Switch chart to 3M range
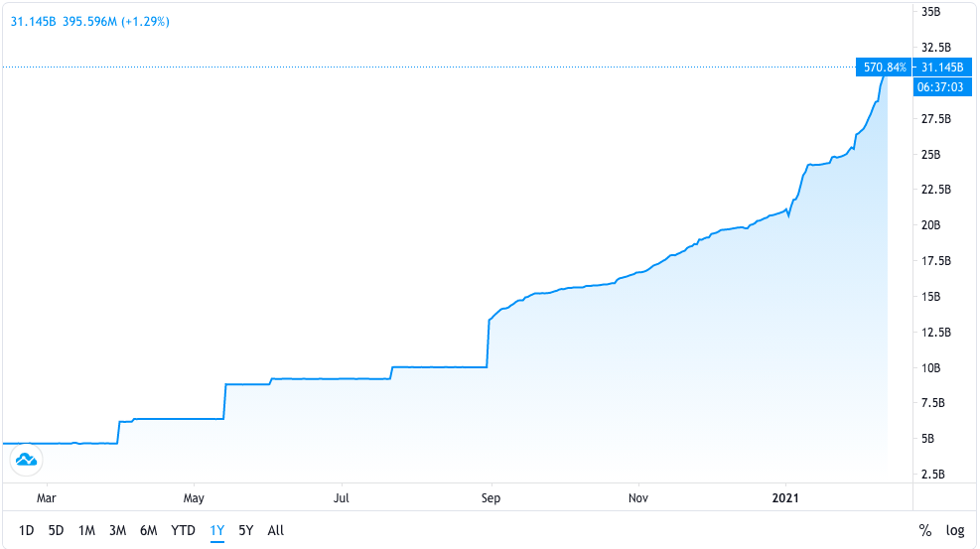This screenshot has height=549, width=980. (x=117, y=530)
